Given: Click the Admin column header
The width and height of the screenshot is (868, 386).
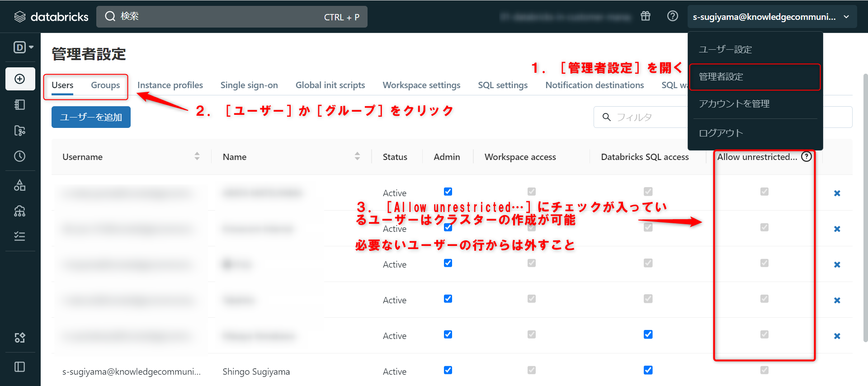Looking at the screenshot, I should click(447, 157).
